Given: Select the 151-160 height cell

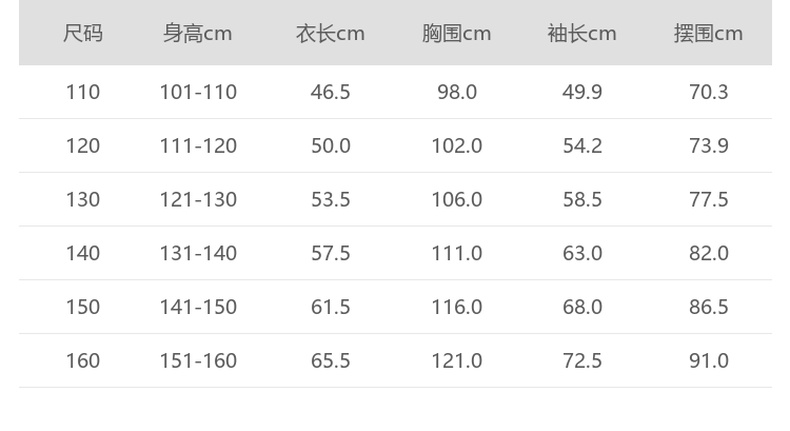Looking at the screenshot, I should point(198,361).
